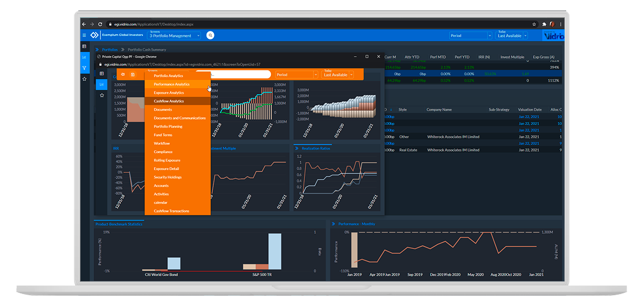
Task: Sort by the Attr YTD column header
Action: pyautogui.click(x=412, y=57)
